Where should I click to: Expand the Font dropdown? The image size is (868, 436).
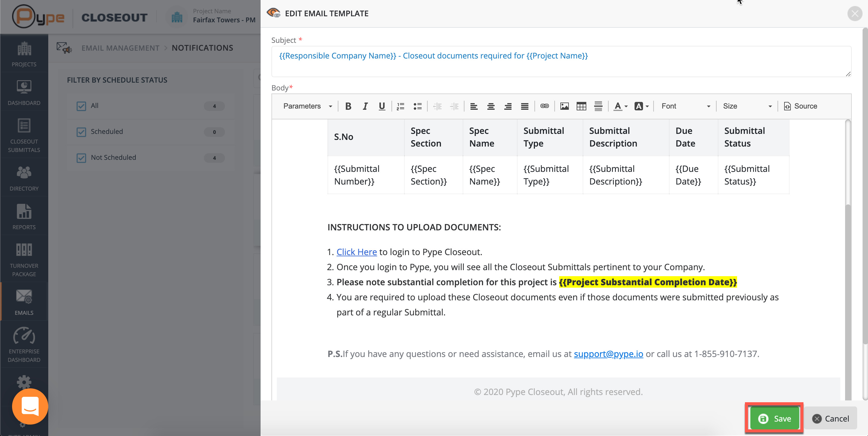685,106
